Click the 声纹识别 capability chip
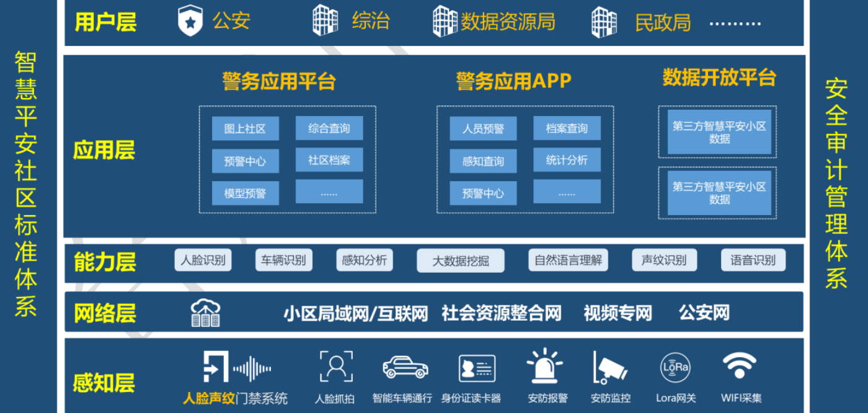Viewport: 868px width, 413px height. click(x=664, y=260)
